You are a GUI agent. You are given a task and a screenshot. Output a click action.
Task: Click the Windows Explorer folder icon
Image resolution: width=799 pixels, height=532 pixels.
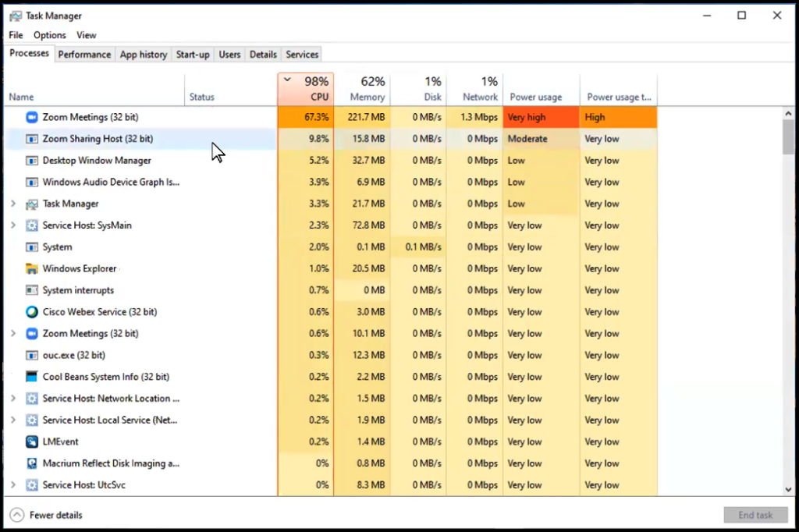click(x=31, y=268)
